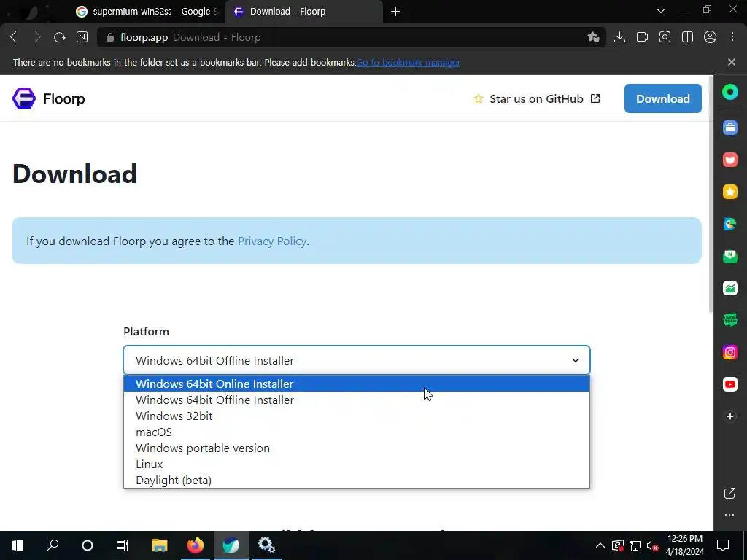Open the Webtoon sidebar icon
Image resolution: width=747 pixels, height=560 pixels.
pos(729,320)
